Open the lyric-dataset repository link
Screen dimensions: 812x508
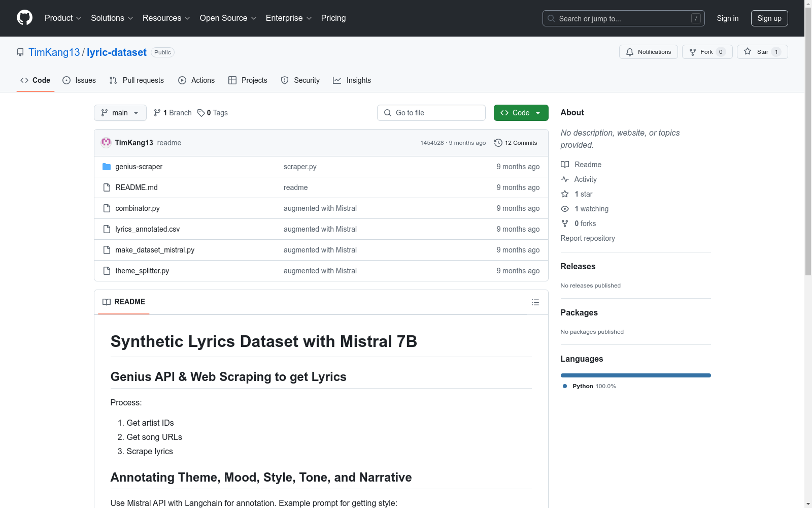(117, 52)
